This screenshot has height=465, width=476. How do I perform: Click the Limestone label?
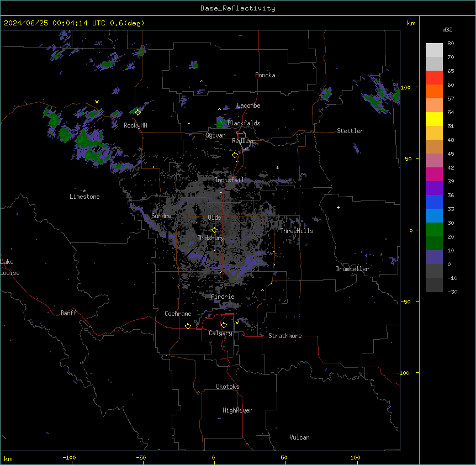pos(84,197)
